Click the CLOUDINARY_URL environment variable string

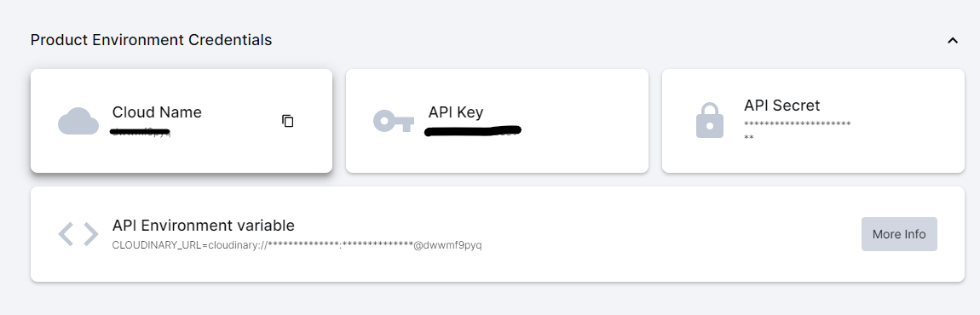297,245
